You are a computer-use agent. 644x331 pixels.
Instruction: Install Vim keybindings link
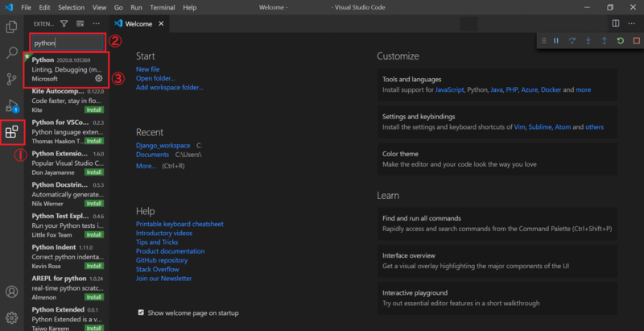pos(519,127)
